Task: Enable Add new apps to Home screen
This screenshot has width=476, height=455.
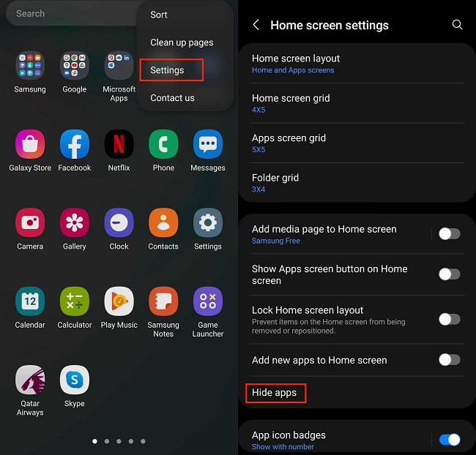Action: pos(450,360)
